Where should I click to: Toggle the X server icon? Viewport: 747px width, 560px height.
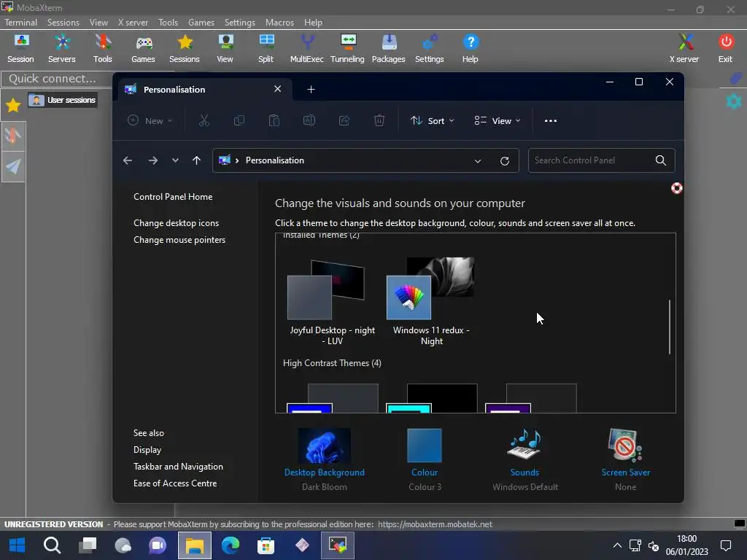684,49
